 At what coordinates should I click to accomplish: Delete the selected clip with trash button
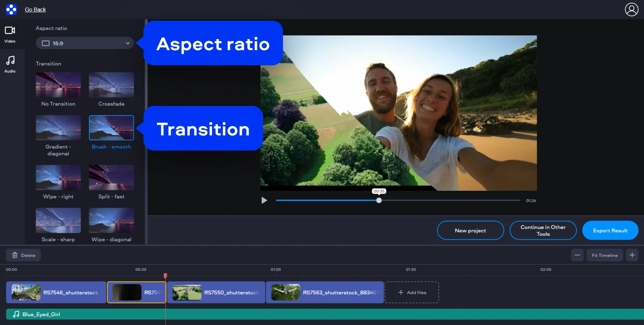(24, 255)
